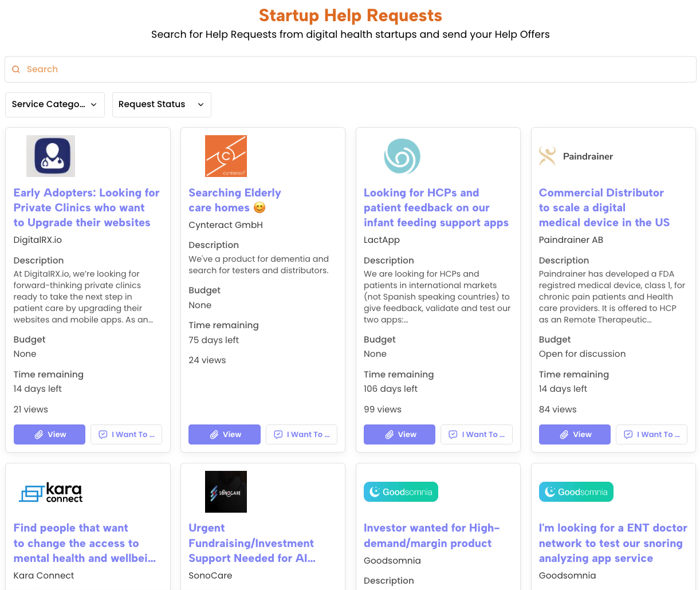Viewport: 700px width, 590px height.
Task: Click the SonoCare black logo thumbnail
Action: pos(226,491)
